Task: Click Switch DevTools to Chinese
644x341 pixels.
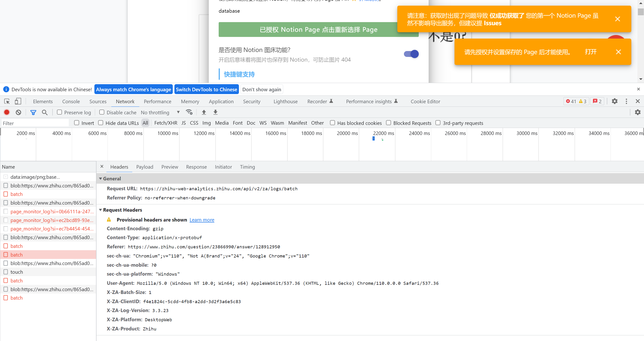Action: (206, 89)
